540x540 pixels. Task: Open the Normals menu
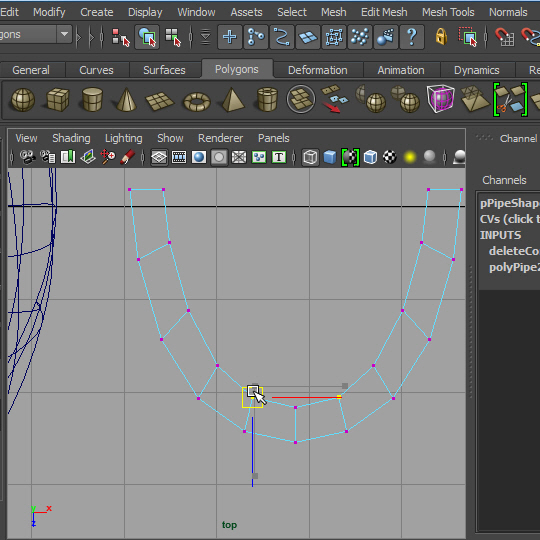(508, 12)
